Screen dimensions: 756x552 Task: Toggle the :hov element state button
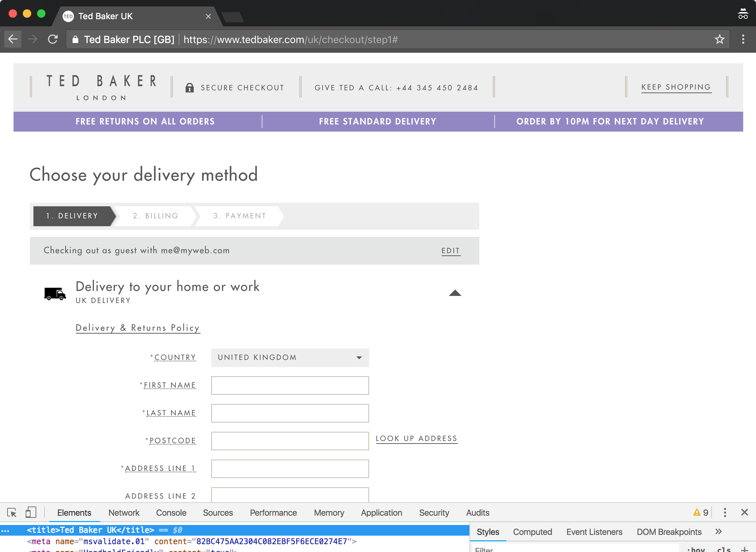click(x=696, y=550)
